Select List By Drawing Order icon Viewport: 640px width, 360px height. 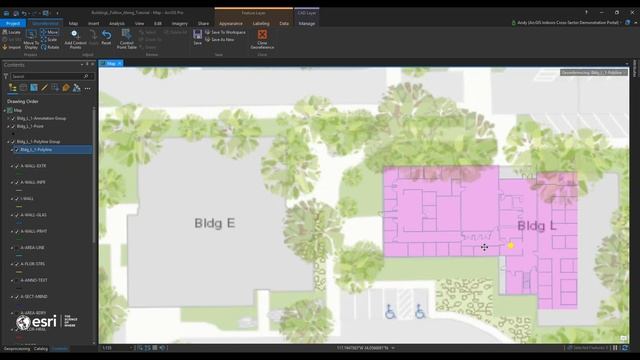pos(13,88)
